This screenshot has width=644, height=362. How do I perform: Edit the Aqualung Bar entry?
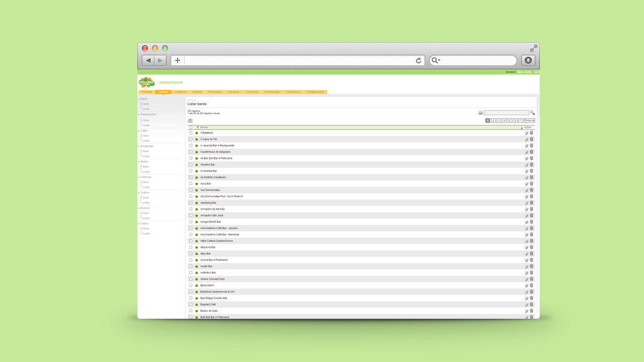click(x=527, y=203)
